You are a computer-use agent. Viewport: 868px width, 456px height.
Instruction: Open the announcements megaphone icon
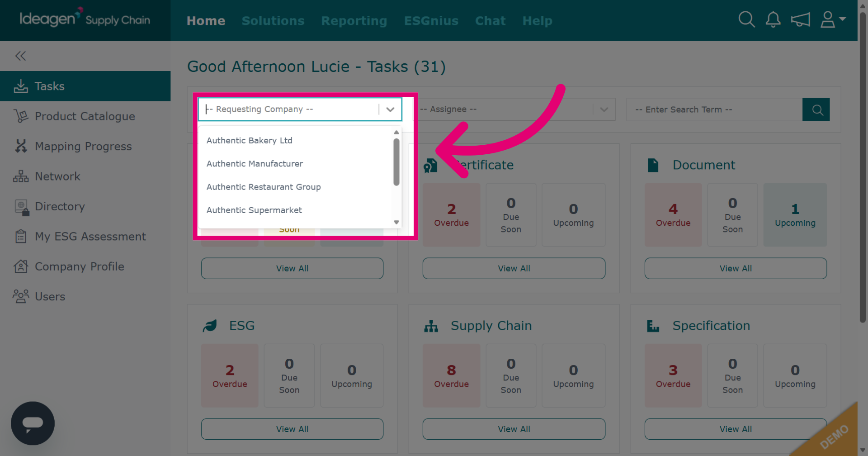coord(800,19)
